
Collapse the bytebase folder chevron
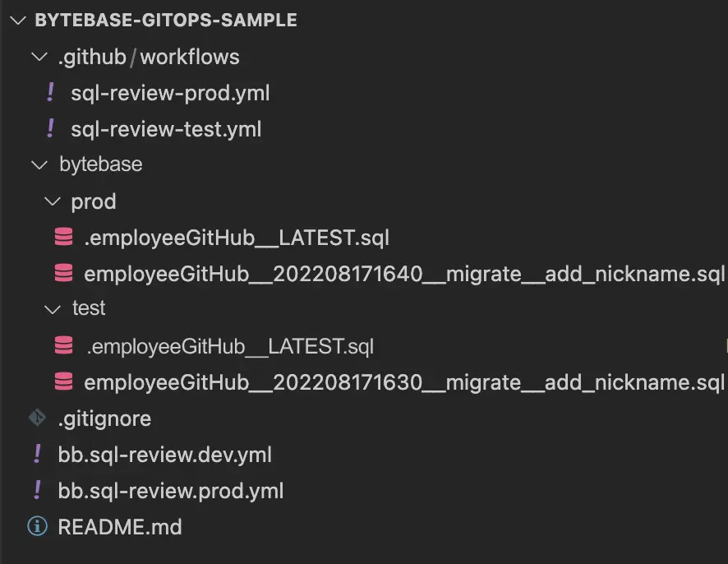39,164
